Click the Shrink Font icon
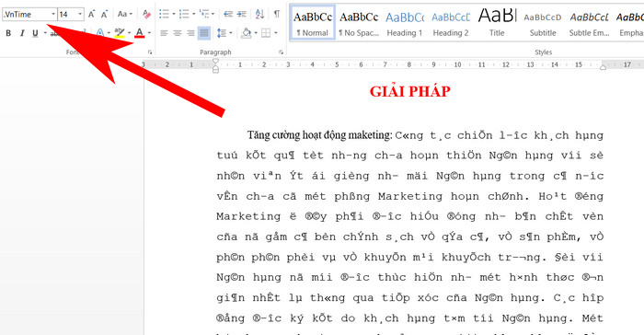This screenshot has height=335, width=644. 104,15
